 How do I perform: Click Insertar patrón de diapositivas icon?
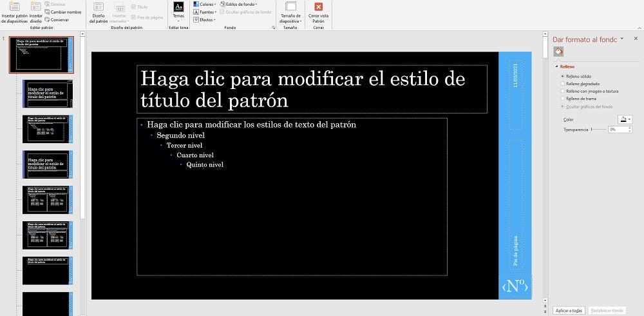[14, 8]
